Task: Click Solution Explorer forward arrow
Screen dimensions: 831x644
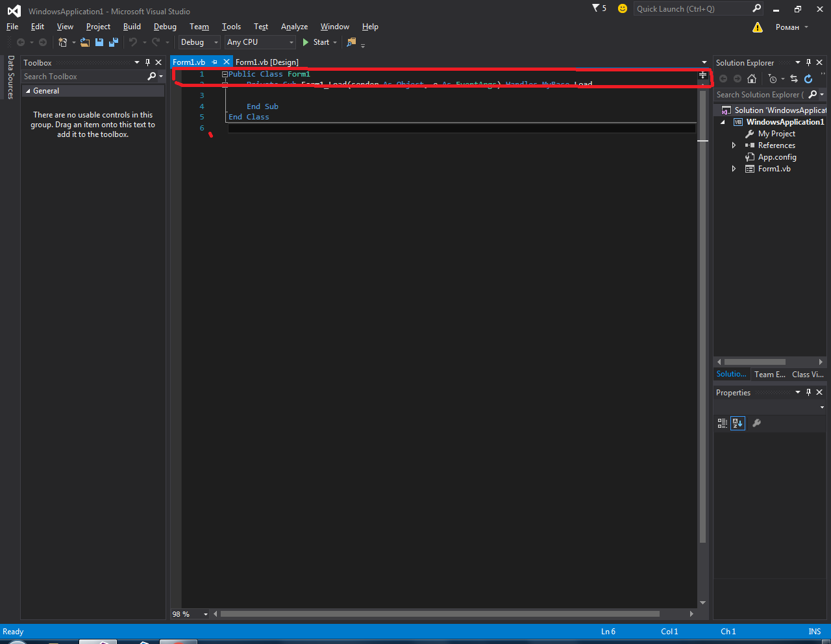Action: tap(738, 79)
